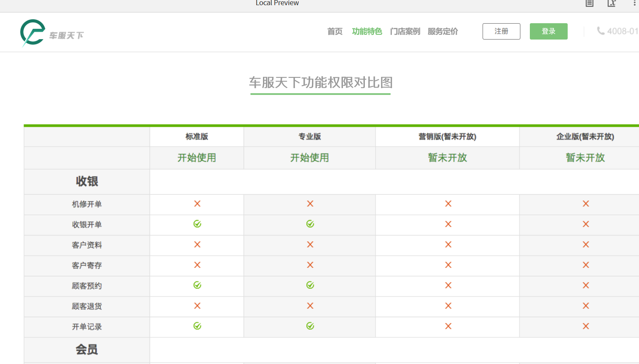Image resolution: width=639 pixels, height=364 pixels.
Task: Click 专业版 check icon in 收银开单 row
Action: click(310, 224)
